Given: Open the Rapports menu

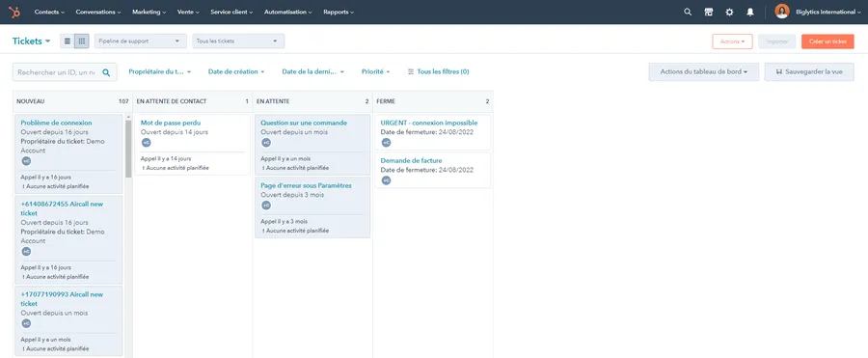Looking at the screenshot, I should coord(339,12).
